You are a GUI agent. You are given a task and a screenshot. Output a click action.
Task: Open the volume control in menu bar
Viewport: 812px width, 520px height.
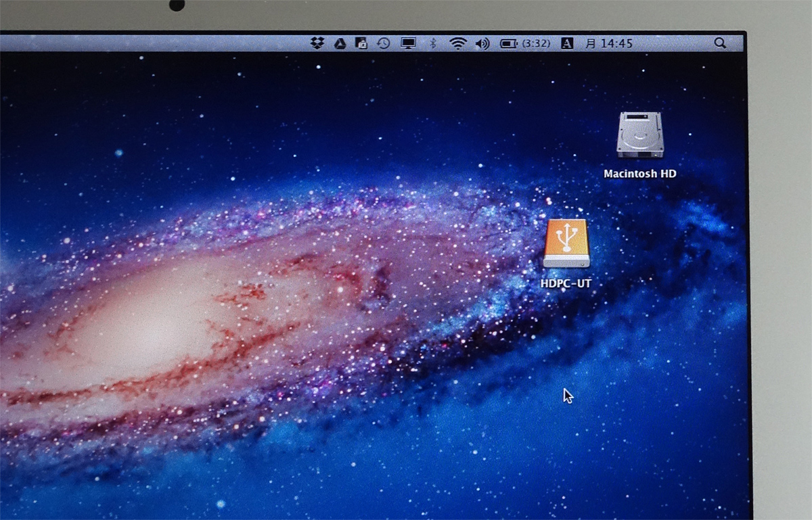click(x=482, y=43)
